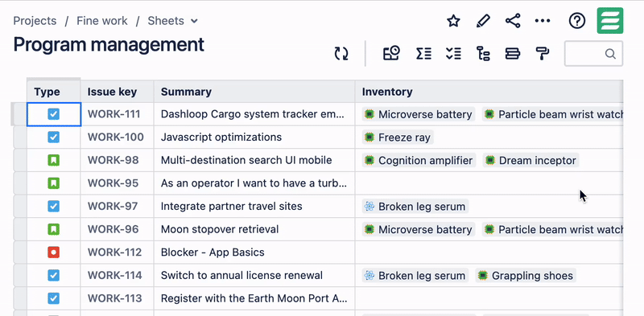Click Grappling shoes inventory tag

pyautogui.click(x=526, y=275)
